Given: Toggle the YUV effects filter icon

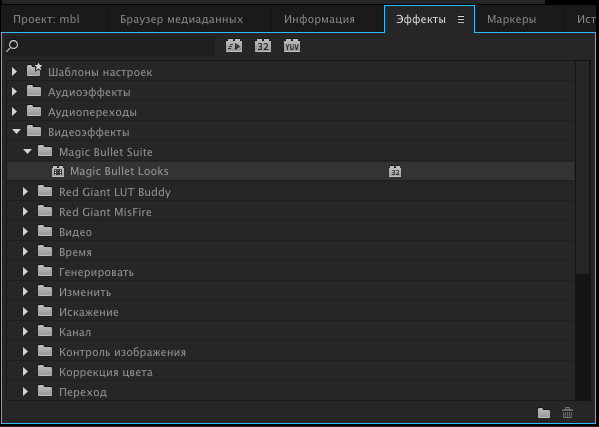Looking at the screenshot, I should tap(292, 46).
